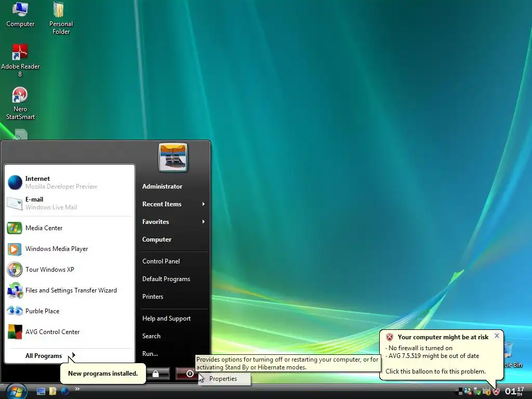Open E-mail Windows Live Mail

pyautogui.click(x=69, y=203)
